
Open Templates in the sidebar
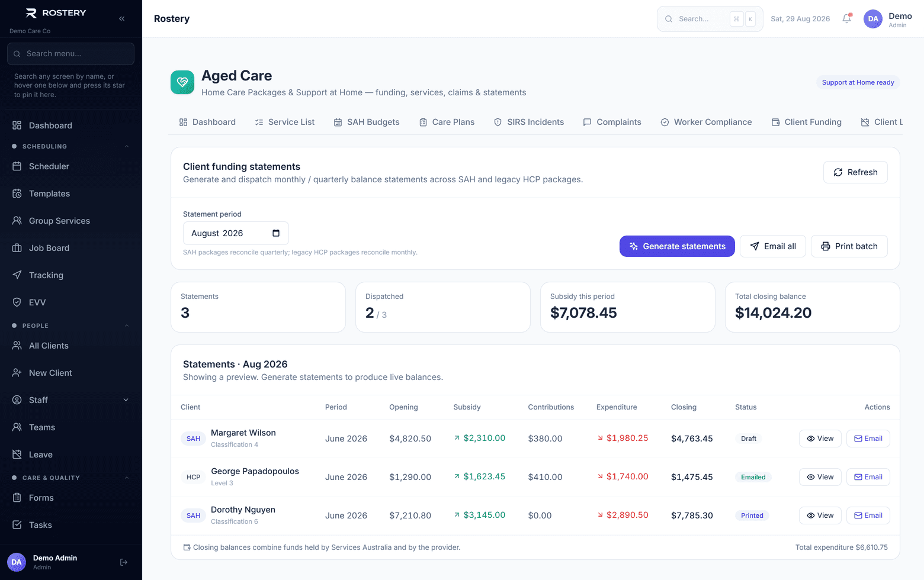coord(71,194)
